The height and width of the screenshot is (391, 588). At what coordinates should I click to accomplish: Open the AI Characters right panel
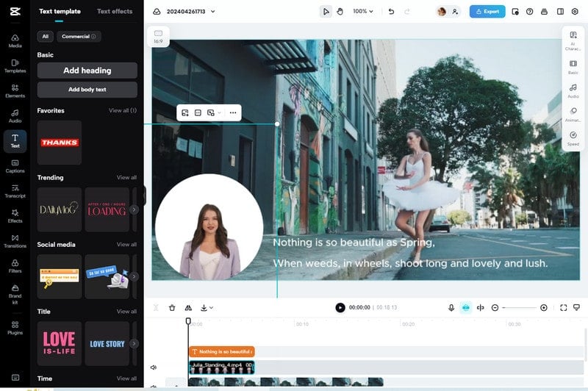point(573,40)
